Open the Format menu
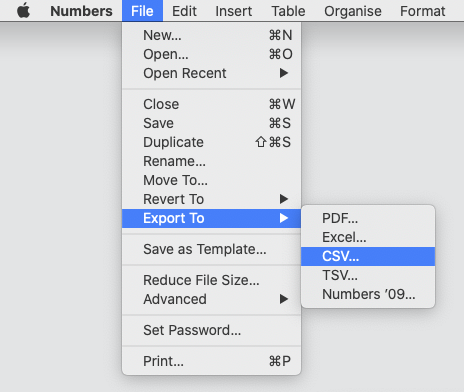 point(422,11)
